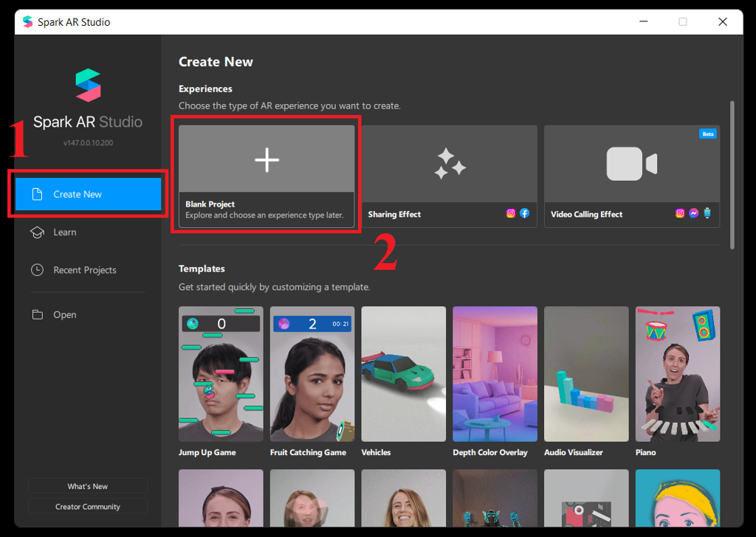Click the sparkle stars icon in Sharing Effect
Image resolution: width=756 pixels, height=537 pixels.
tap(450, 164)
